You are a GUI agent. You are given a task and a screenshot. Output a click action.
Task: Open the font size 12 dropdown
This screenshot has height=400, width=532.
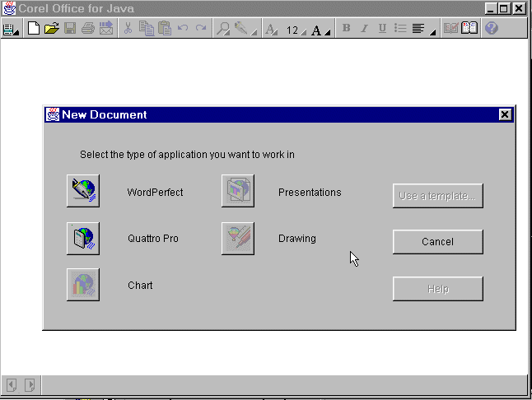pyautogui.click(x=296, y=30)
